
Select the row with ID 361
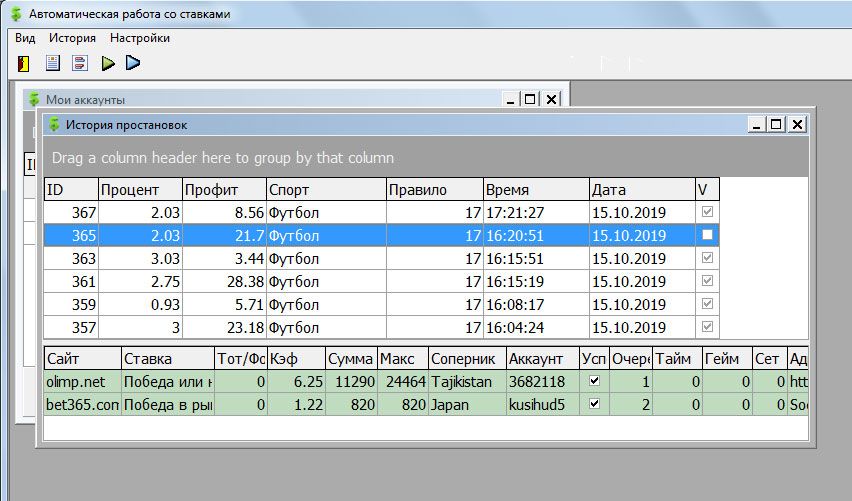300,282
